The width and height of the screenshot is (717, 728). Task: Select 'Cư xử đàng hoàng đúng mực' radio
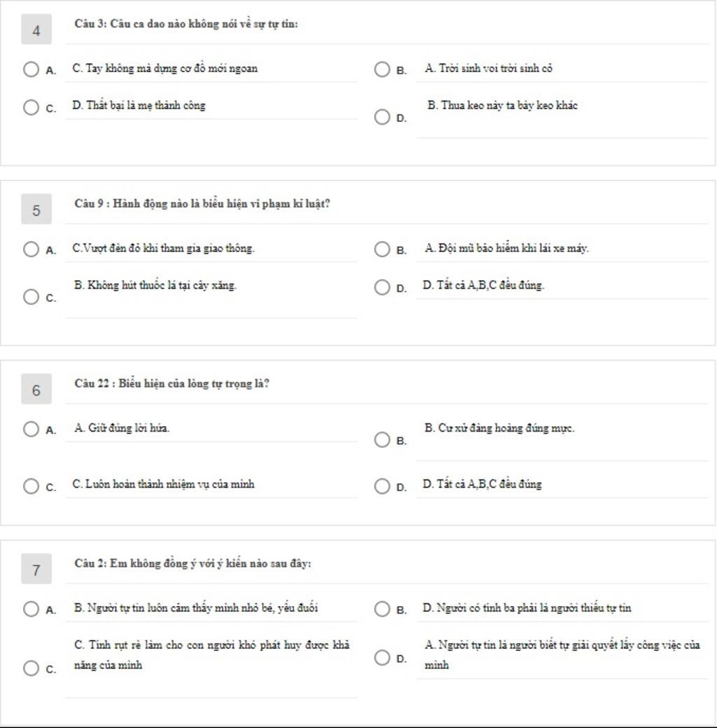tap(382, 440)
